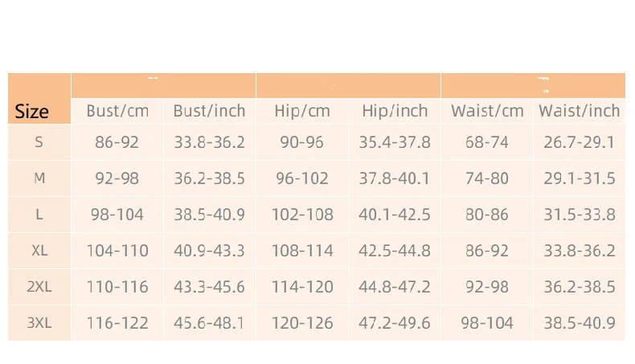Click the Hip/inch column header
Screen dimensions: 635x364
395,111
